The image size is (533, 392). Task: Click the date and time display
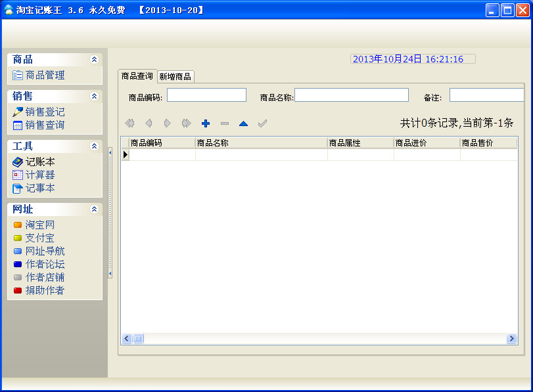413,59
